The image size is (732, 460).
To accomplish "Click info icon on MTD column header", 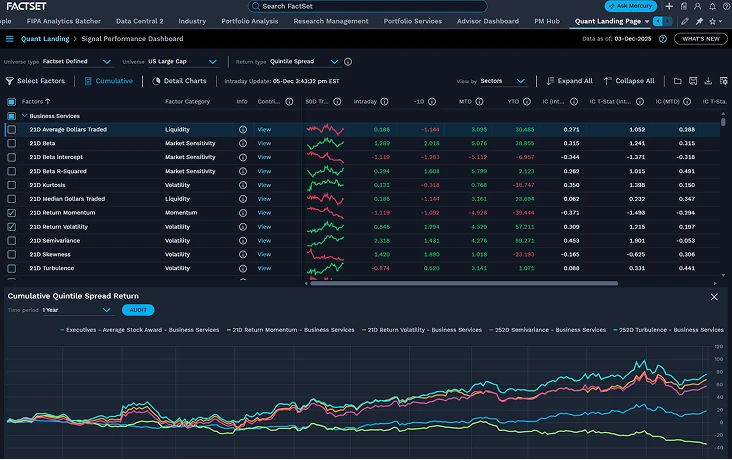I will pos(479,101).
